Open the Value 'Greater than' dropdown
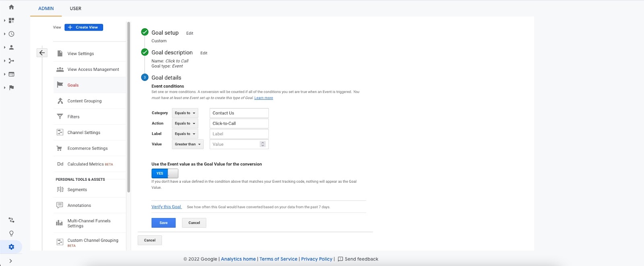The width and height of the screenshot is (644, 266). pyautogui.click(x=188, y=144)
